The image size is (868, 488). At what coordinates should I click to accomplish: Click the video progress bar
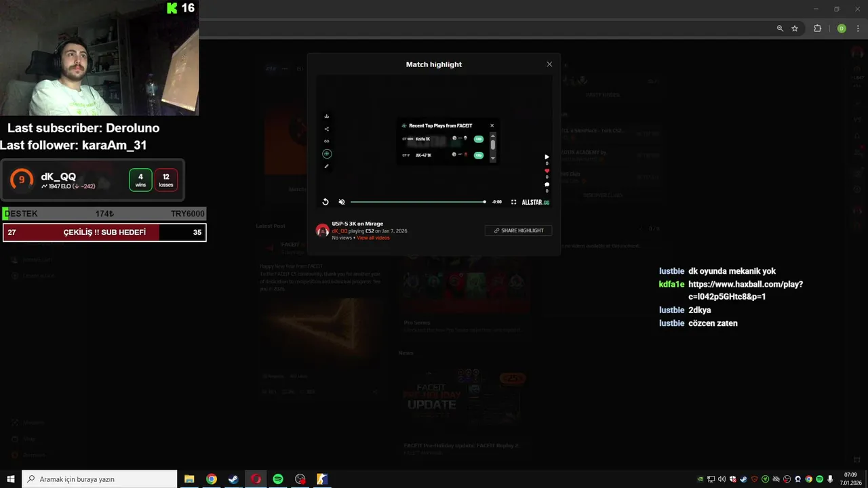point(417,202)
